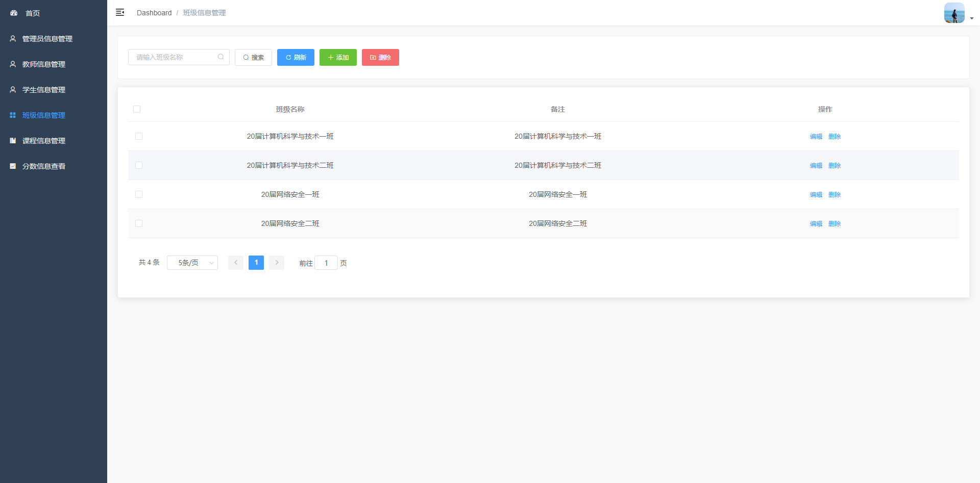This screenshot has width=980, height=483.
Task: Click the magnifier icon in search field
Action: pyautogui.click(x=220, y=57)
